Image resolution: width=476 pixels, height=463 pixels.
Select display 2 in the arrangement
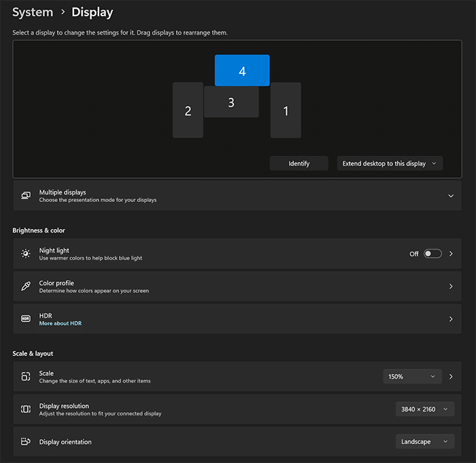188,111
